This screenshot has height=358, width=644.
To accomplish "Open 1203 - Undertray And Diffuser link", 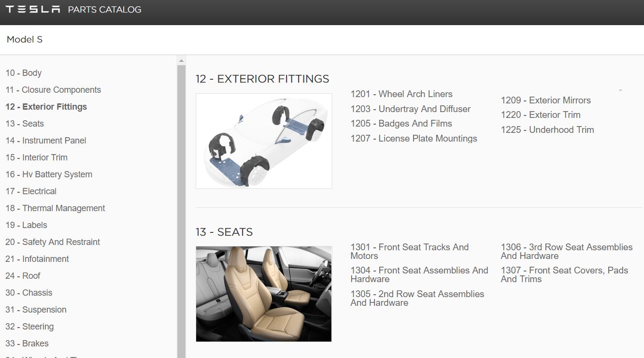I will 411,109.
